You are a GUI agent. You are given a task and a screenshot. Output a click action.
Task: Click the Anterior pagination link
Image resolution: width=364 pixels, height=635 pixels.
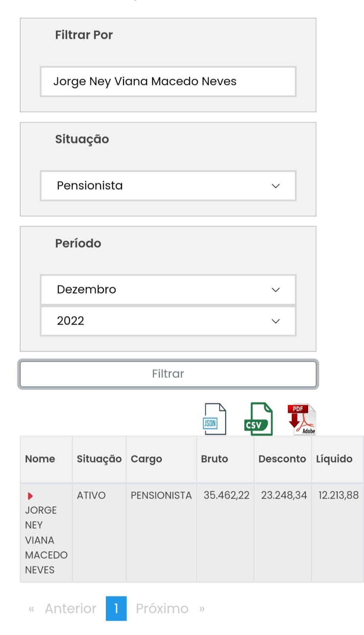tap(70, 608)
